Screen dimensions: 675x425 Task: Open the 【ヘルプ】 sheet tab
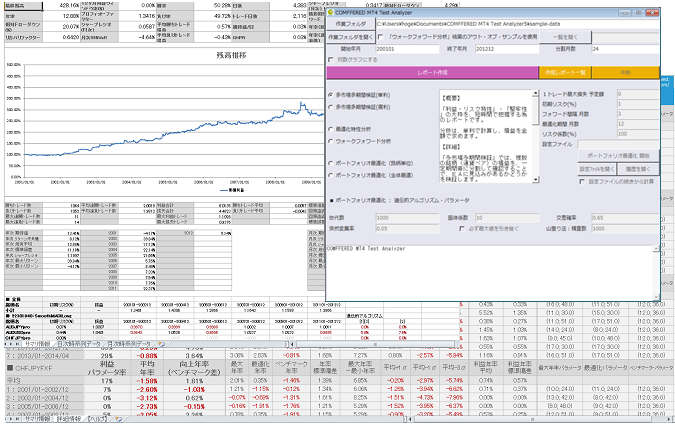97,418
